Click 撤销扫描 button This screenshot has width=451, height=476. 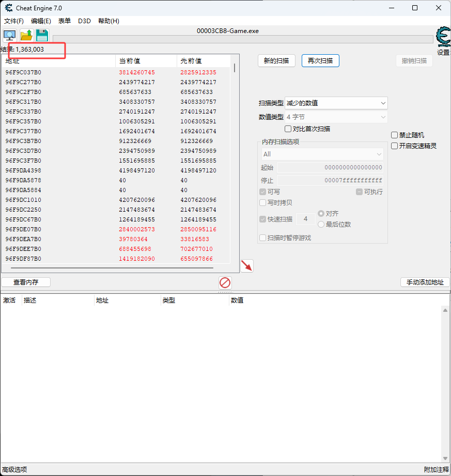point(414,61)
